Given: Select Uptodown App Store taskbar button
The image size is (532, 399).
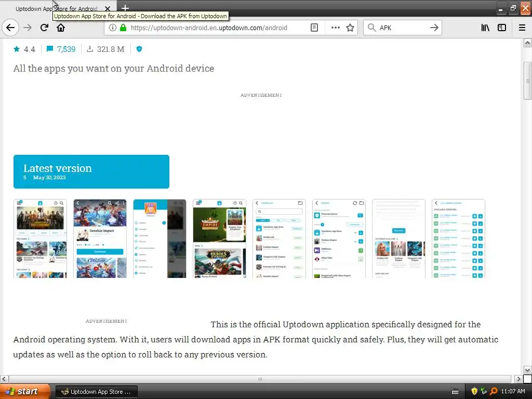Looking at the screenshot, I should (96, 392).
